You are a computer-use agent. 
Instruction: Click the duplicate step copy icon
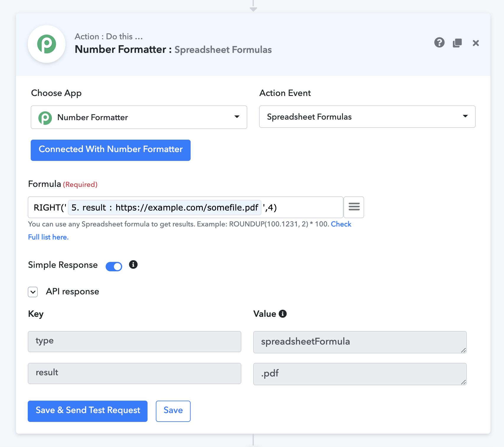(x=457, y=43)
